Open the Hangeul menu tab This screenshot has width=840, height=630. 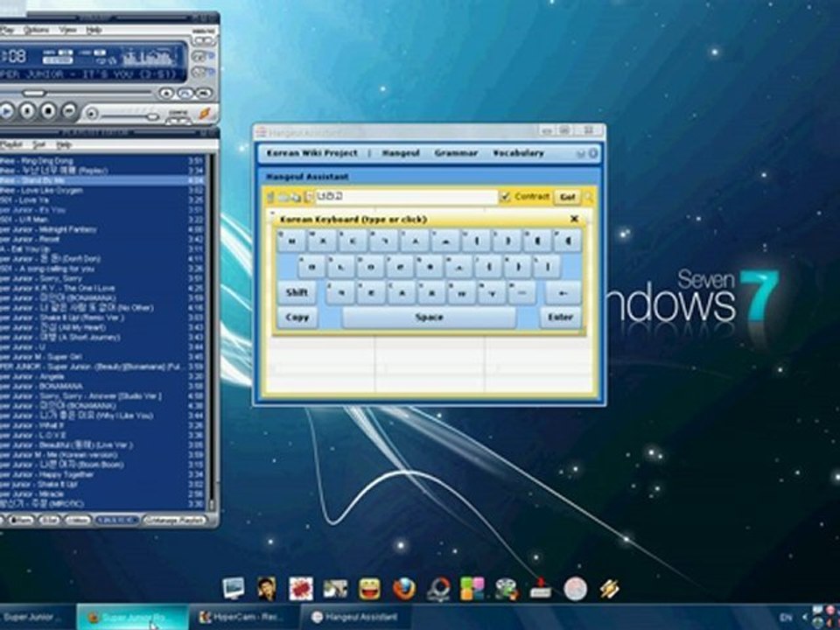401,153
